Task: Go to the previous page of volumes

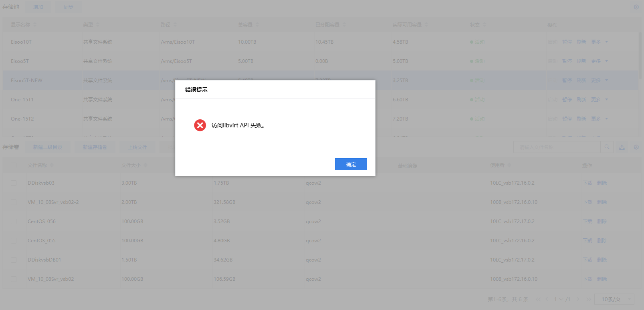Action: tap(547, 299)
